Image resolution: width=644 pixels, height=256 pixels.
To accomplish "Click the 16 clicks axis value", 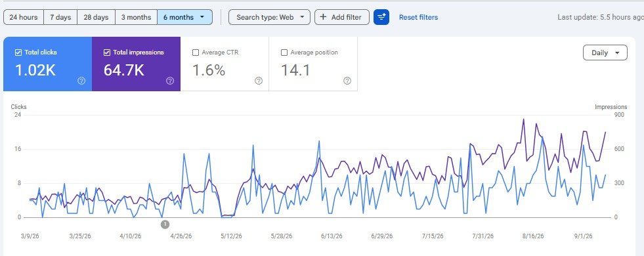I will (x=18, y=149).
